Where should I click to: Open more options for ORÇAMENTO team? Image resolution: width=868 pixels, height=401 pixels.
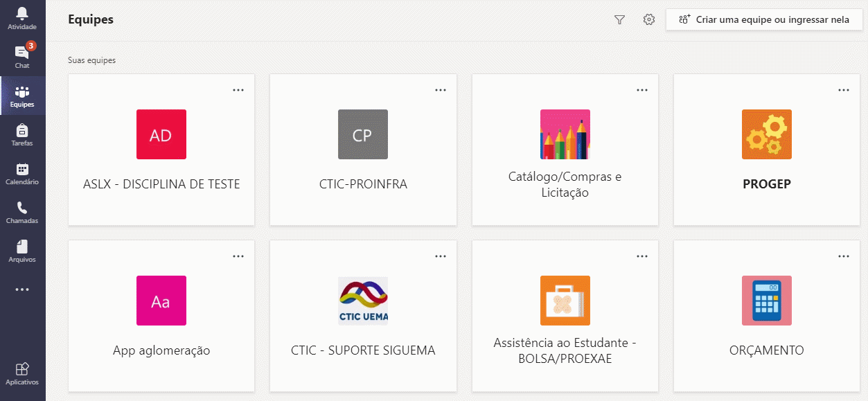click(x=844, y=256)
